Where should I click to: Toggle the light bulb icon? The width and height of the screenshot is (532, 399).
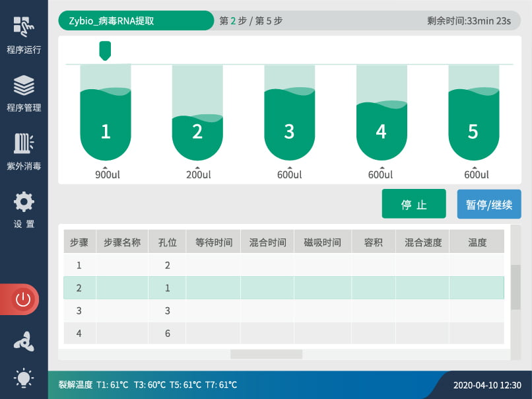pos(24,378)
